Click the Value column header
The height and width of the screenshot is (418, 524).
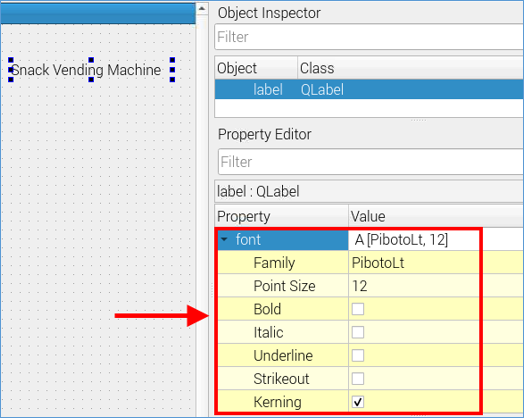(436, 217)
